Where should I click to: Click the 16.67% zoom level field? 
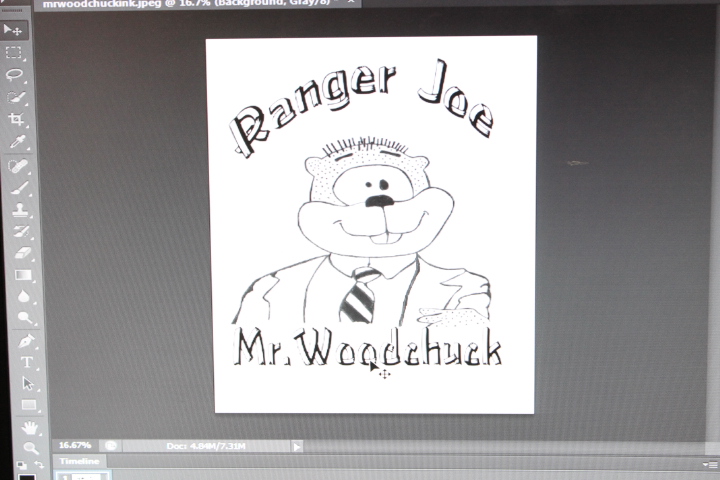coord(75,445)
